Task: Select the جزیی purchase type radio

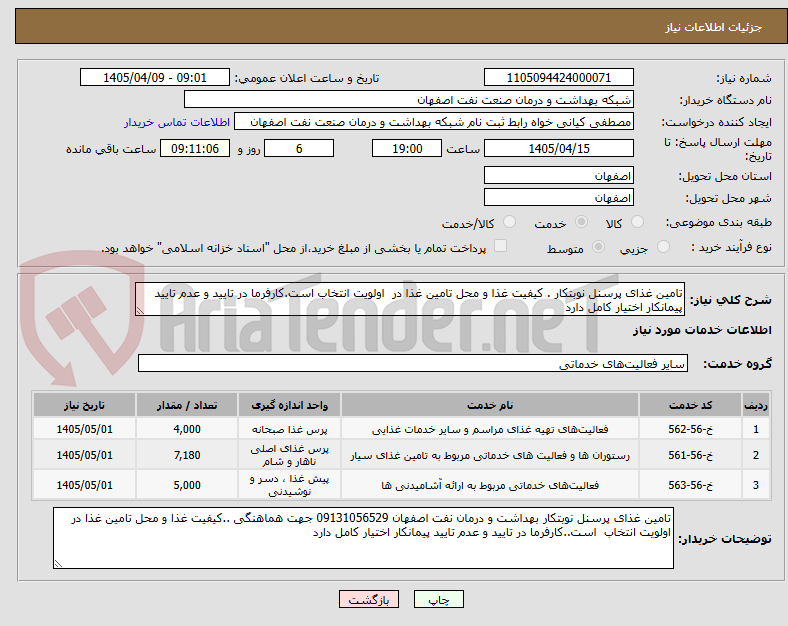Action: [663, 246]
